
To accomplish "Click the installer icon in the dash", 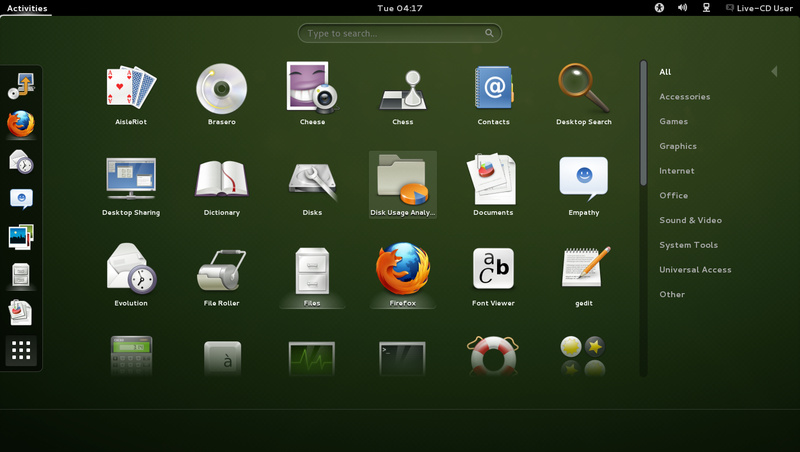I will pos(21,86).
